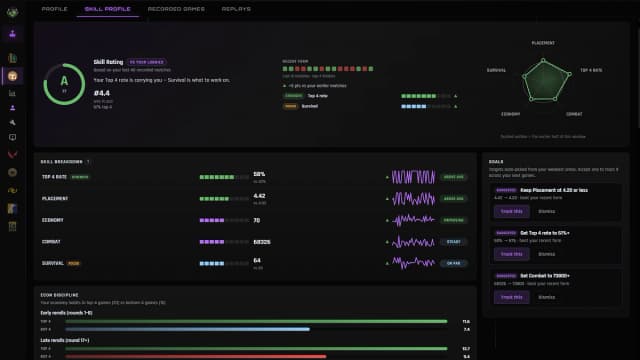
Task: Click the Early rounds section label
Action: point(67,313)
